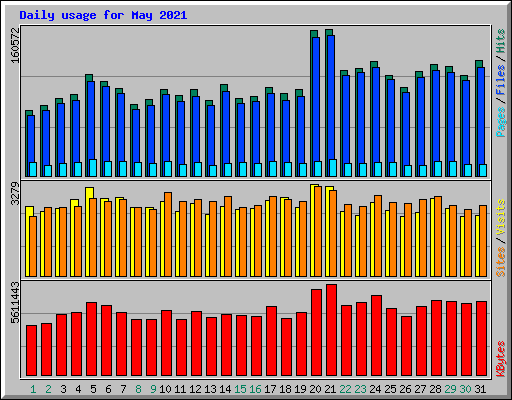Click day 31 on the x-axis
Image resolution: width=512 pixels, height=400 pixels.
tap(480, 389)
